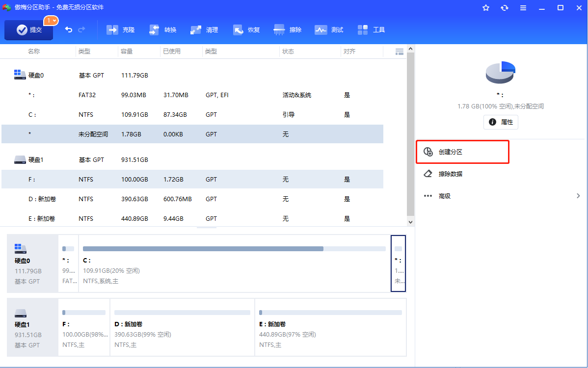The width and height of the screenshot is (588, 368).
Task: Open the pending operations count dropdown
Action: (51, 21)
